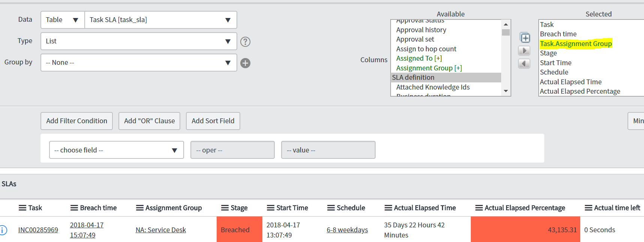This screenshot has height=242, width=644.
Task: Open the Start Time column menu icon
Action: [271, 208]
